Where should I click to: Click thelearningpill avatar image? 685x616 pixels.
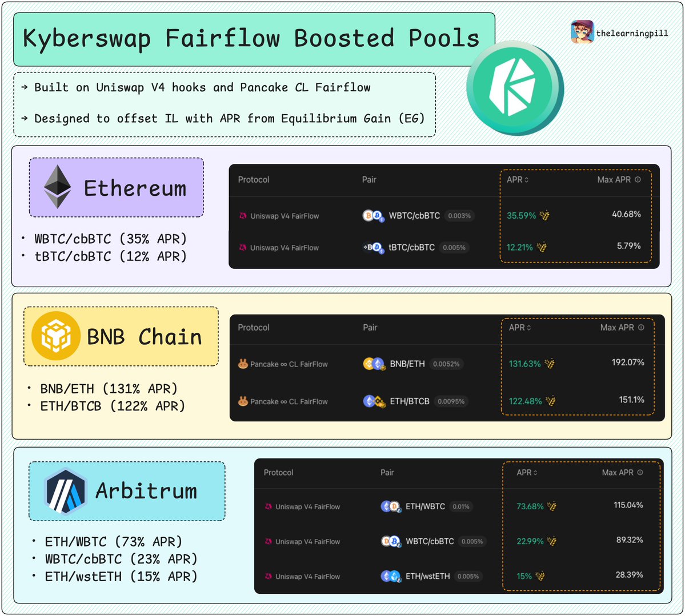pos(582,32)
